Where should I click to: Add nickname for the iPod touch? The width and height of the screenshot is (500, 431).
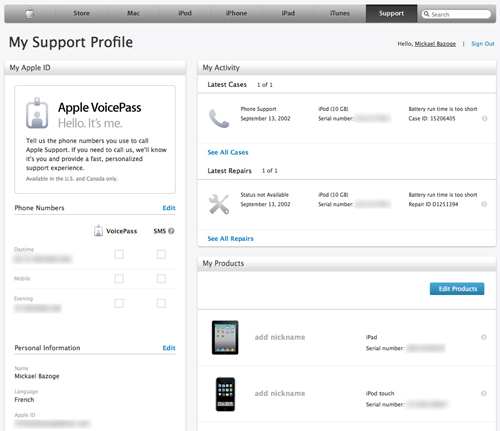(x=280, y=393)
